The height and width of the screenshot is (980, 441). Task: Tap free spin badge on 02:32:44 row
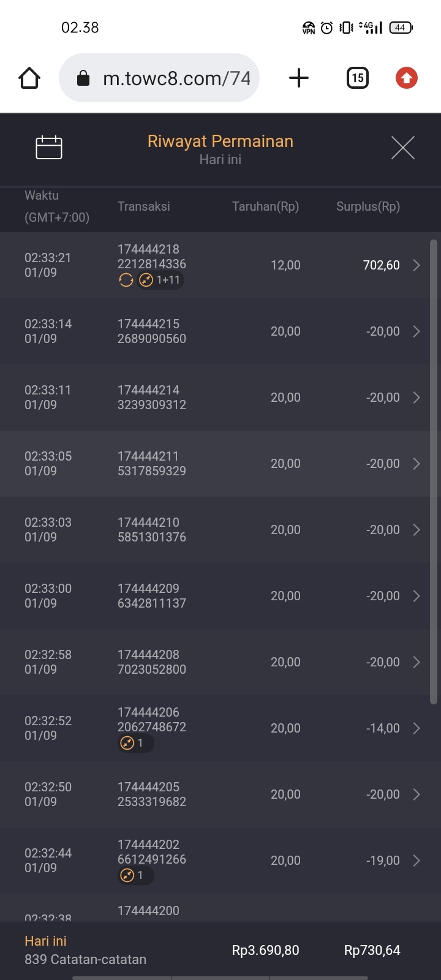point(135,875)
